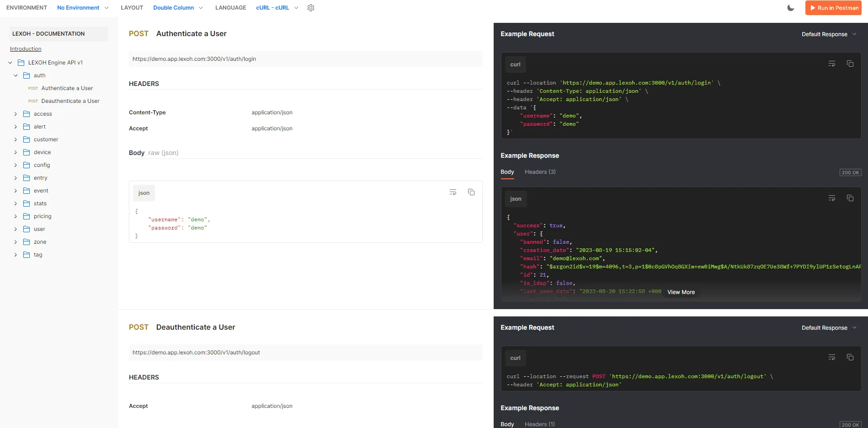Click the device folder icon
The image size is (868, 428).
(x=27, y=152)
